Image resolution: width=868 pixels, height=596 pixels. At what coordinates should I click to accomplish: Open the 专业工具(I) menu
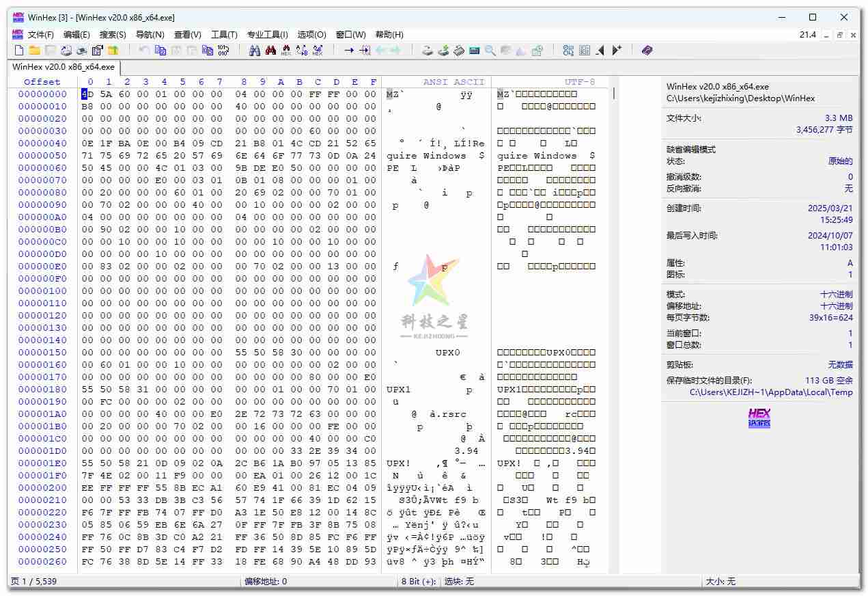267,35
